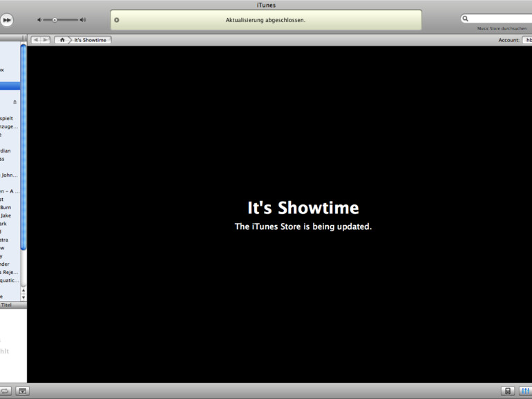Click the Aktualisierung abgeschlossen status display
The height and width of the screenshot is (399, 532).
pos(266,20)
